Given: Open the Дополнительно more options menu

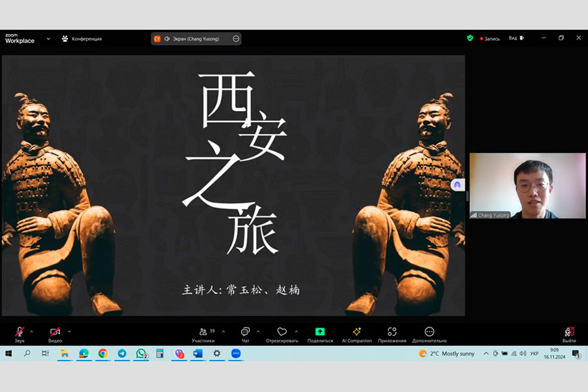Looking at the screenshot, I should click(x=429, y=335).
